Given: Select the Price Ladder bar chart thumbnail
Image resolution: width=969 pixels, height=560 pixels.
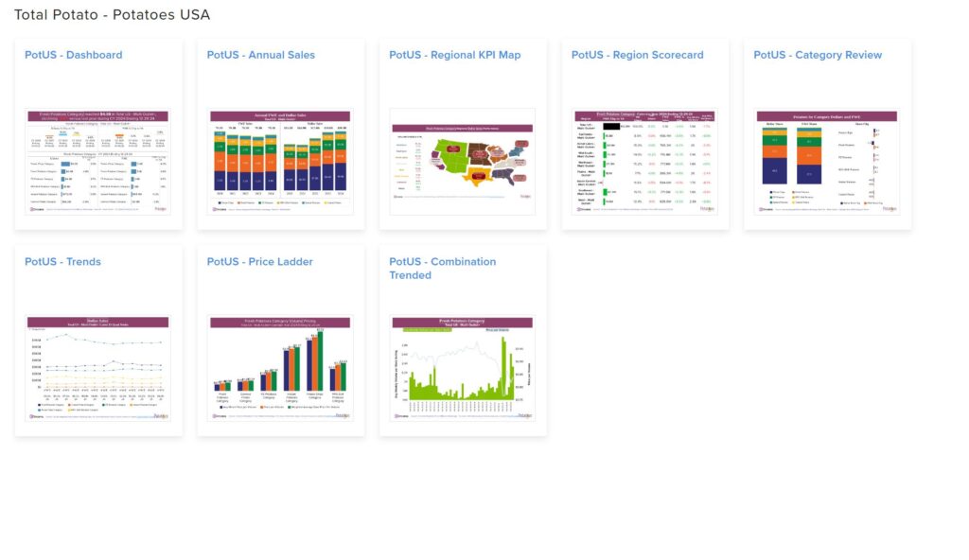Looking at the screenshot, I should pyautogui.click(x=280, y=368).
